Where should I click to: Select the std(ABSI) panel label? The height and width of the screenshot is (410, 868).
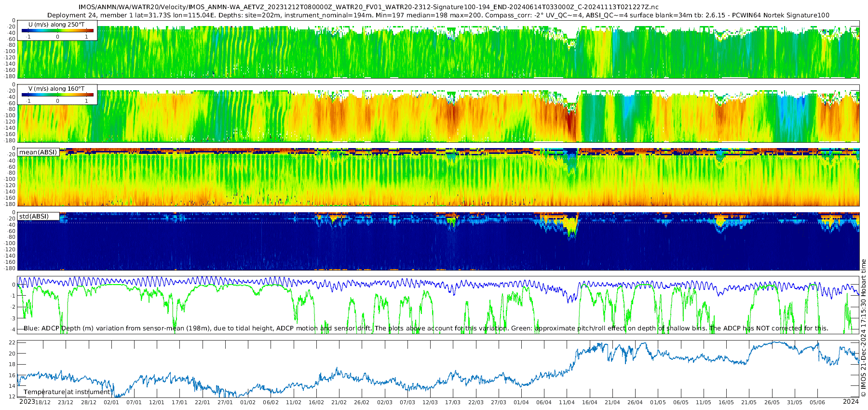coord(34,217)
